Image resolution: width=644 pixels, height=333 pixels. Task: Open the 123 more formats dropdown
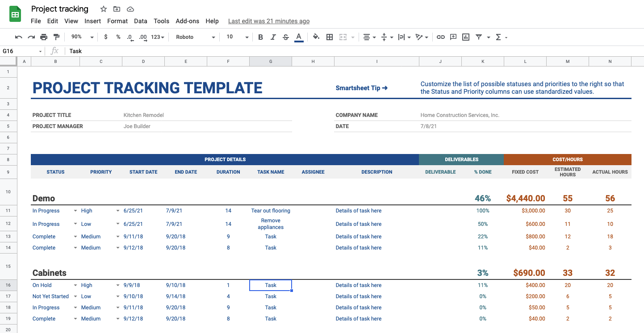[x=158, y=37]
